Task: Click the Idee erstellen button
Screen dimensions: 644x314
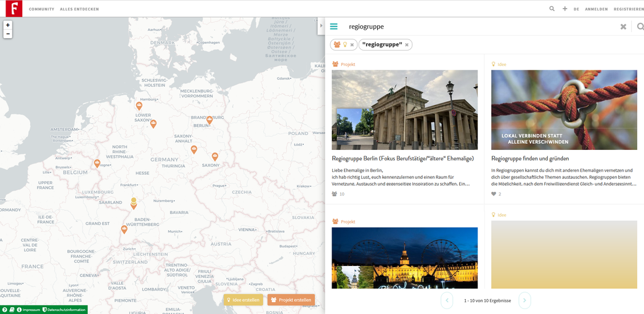Action: point(243,300)
